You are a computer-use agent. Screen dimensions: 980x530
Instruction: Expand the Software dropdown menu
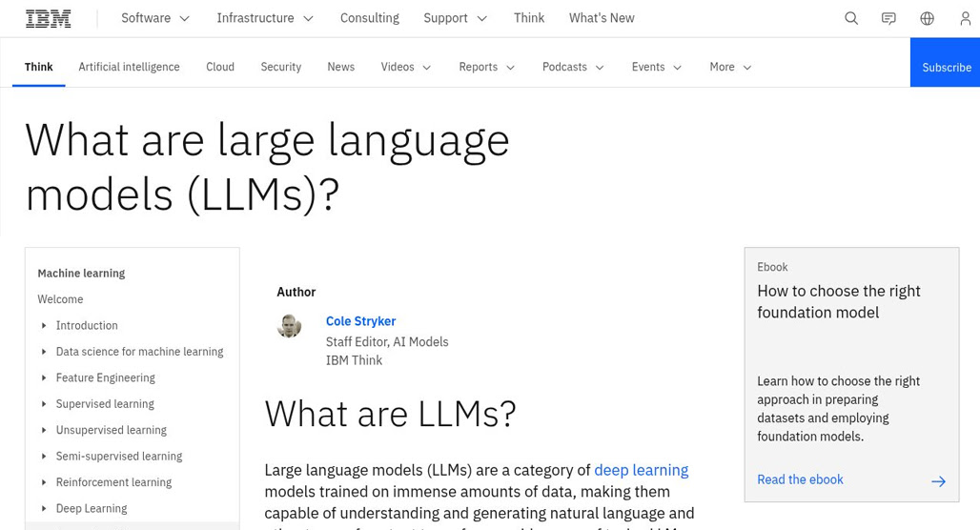[155, 18]
